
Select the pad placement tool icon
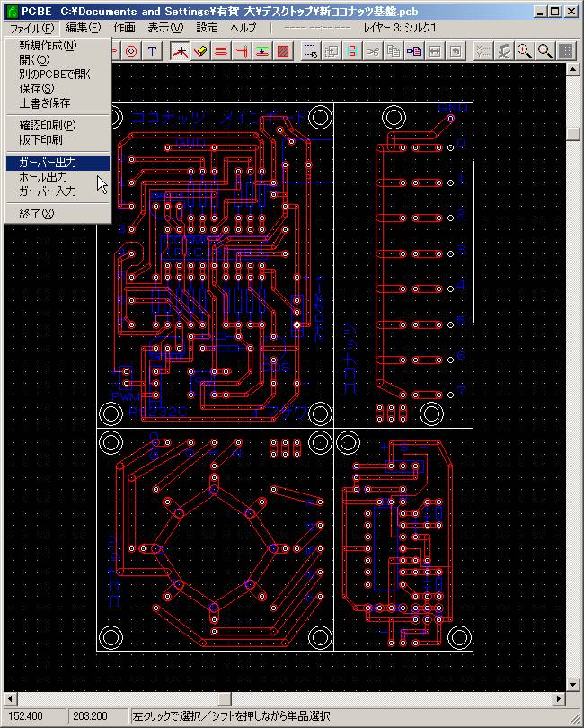(132, 50)
